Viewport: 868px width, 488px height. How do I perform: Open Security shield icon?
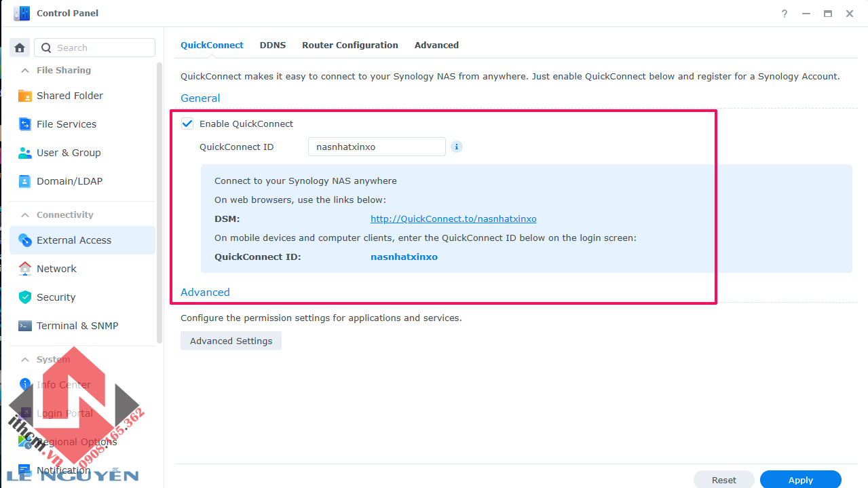[25, 297]
